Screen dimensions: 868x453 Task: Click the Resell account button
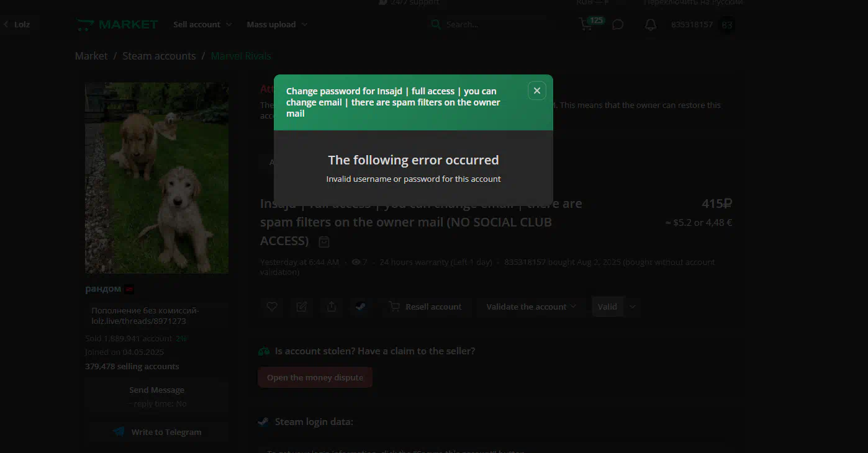425,307
